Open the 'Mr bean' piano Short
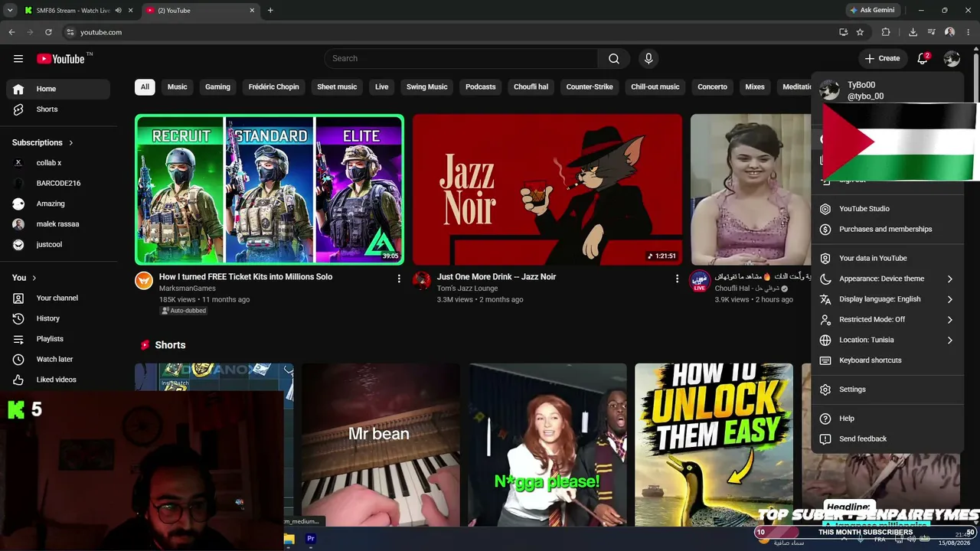This screenshot has width=980, height=551. pyautogui.click(x=381, y=445)
